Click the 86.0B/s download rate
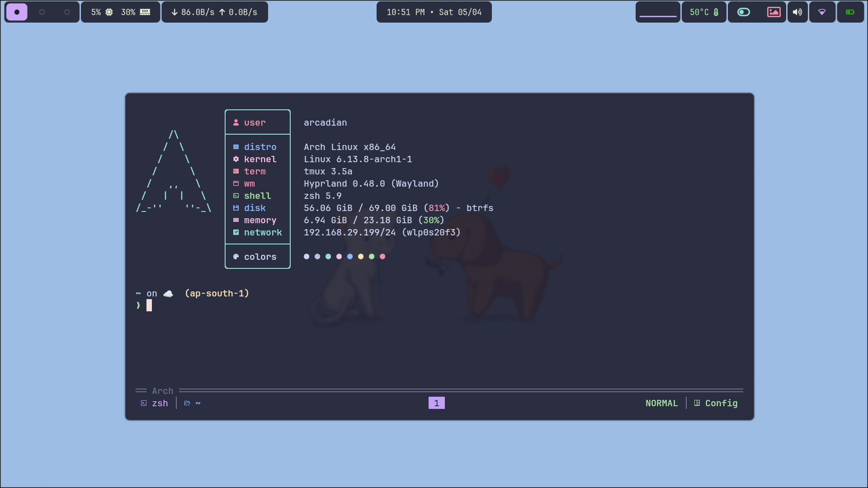The image size is (868, 488). [198, 12]
